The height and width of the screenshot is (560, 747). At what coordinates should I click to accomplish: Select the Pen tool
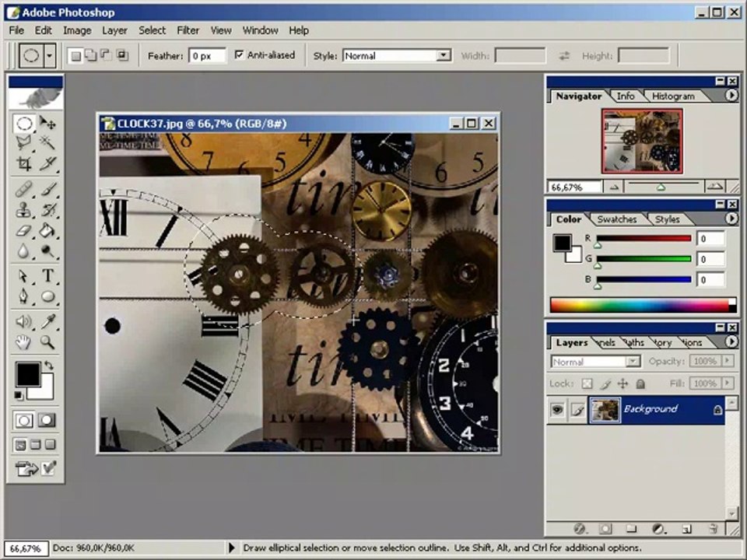click(x=24, y=296)
